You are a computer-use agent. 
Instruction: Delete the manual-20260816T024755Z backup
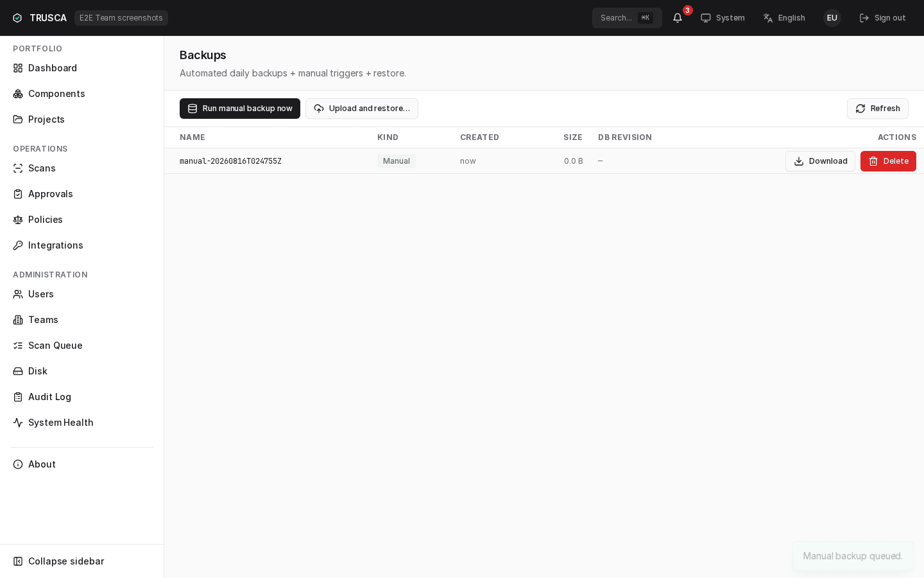(888, 161)
